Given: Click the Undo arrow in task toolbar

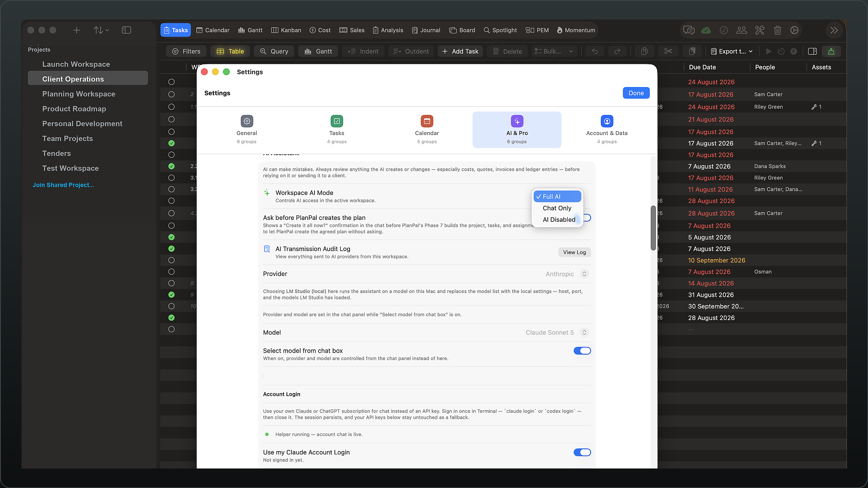Looking at the screenshot, I should tap(595, 51).
